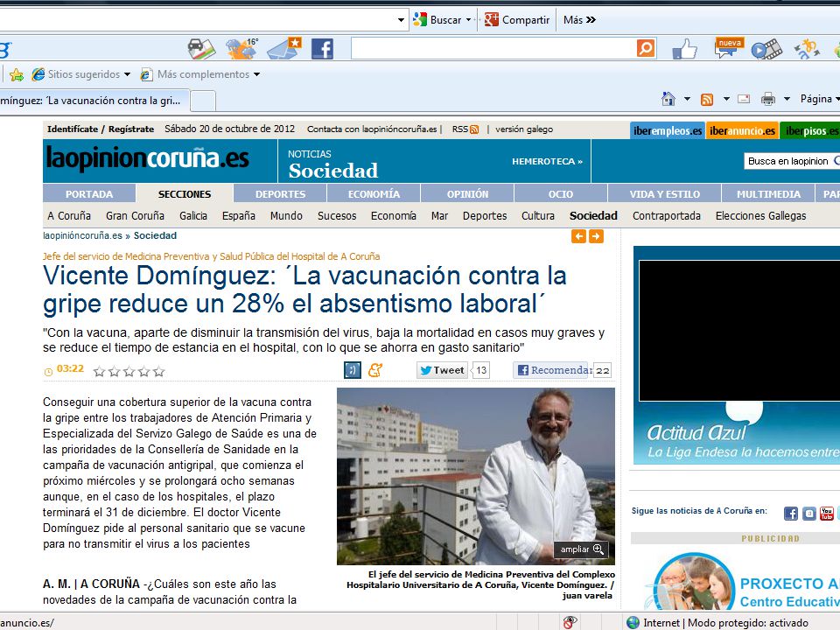The height and width of the screenshot is (630, 840).
Task: Open the iberanuncio.es tab link
Action: [x=743, y=130]
